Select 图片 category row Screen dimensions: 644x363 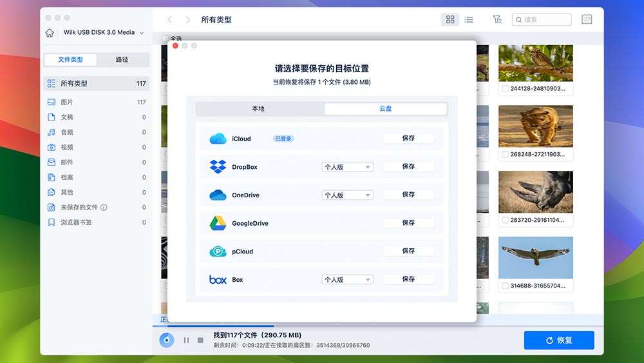coord(97,102)
